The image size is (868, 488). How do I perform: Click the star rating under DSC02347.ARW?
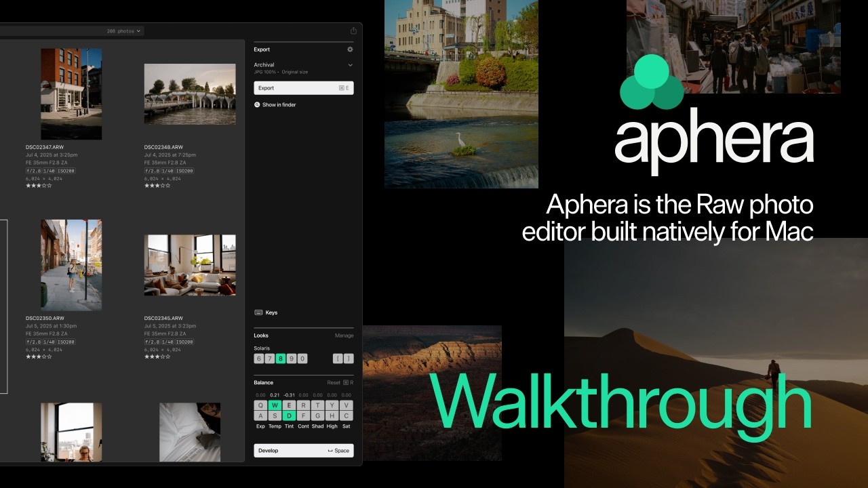[x=39, y=185]
